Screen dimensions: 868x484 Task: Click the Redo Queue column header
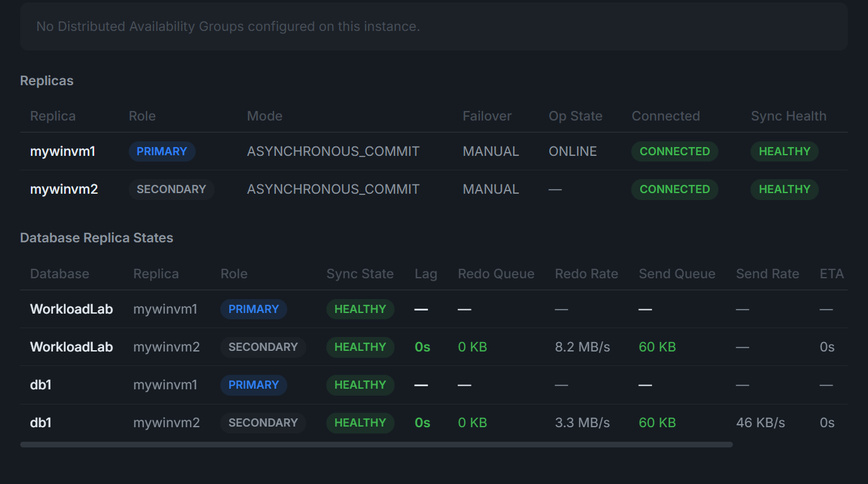[496, 274]
